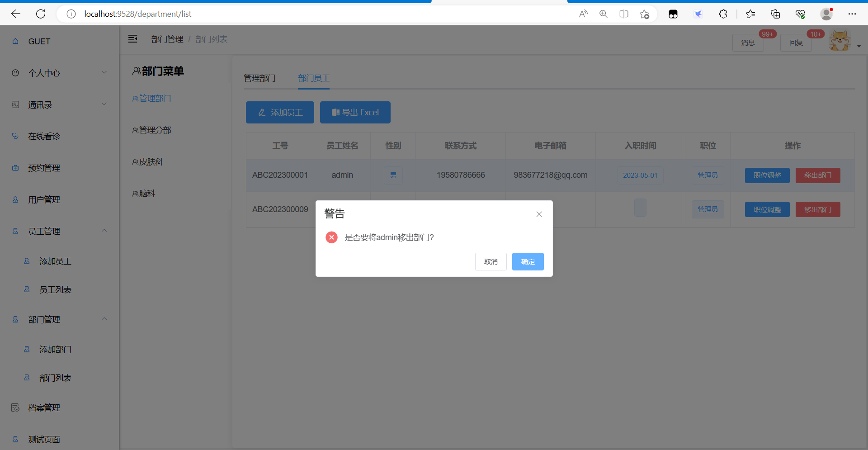Toggle admin's gender 男 tag
Screen dimensions: 868x450
click(x=393, y=175)
